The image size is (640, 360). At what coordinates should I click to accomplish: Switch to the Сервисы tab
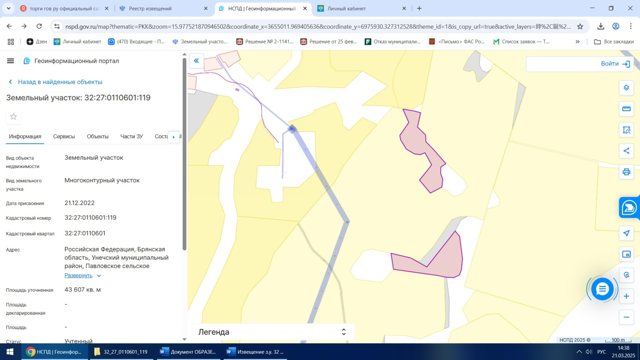click(64, 136)
